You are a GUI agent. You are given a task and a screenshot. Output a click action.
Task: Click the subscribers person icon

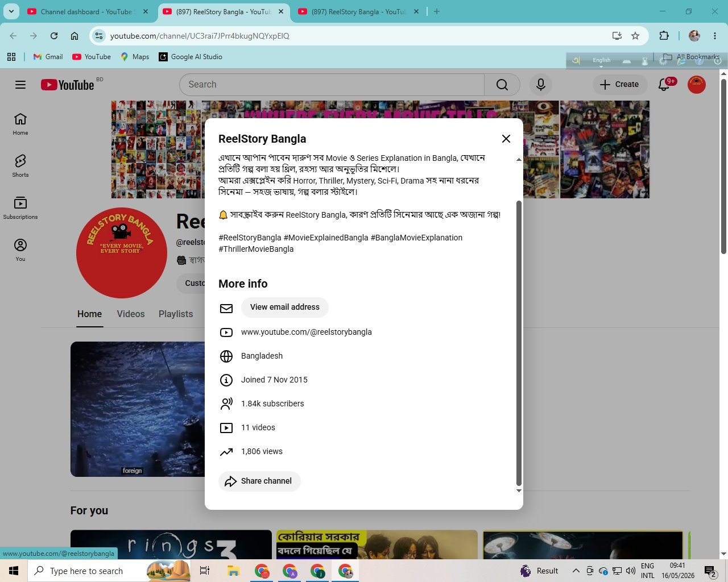click(x=226, y=404)
